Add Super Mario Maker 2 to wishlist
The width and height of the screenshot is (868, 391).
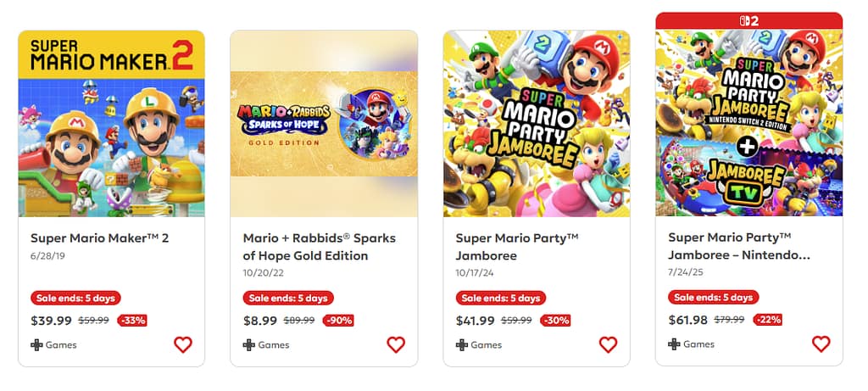pos(183,344)
